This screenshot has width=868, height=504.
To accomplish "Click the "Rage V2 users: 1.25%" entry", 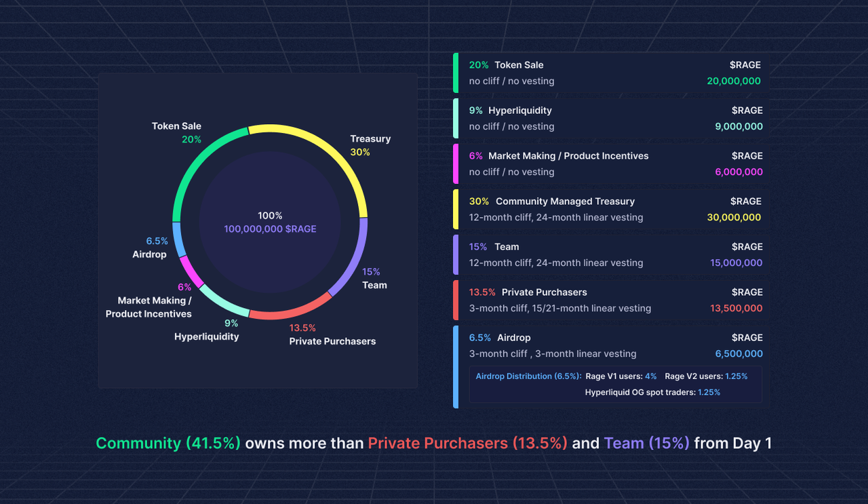I will coord(706,376).
